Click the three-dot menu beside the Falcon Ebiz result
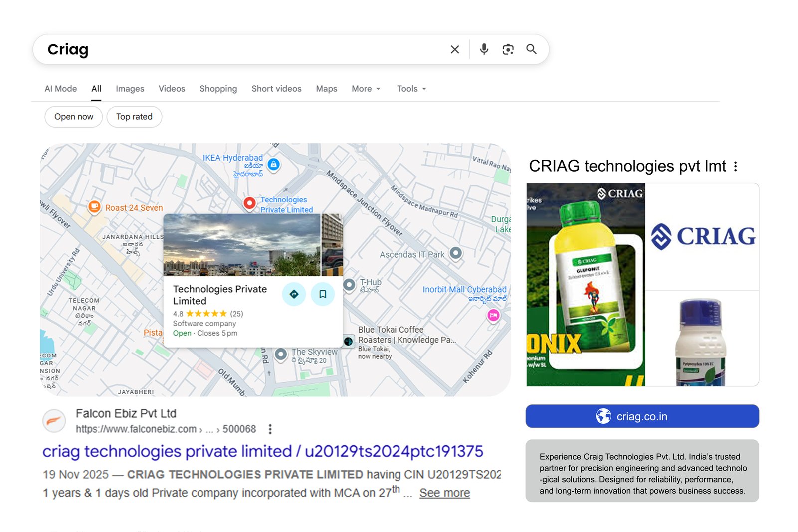Image resolution: width=798 pixels, height=532 pixels. tap(270, 429)
